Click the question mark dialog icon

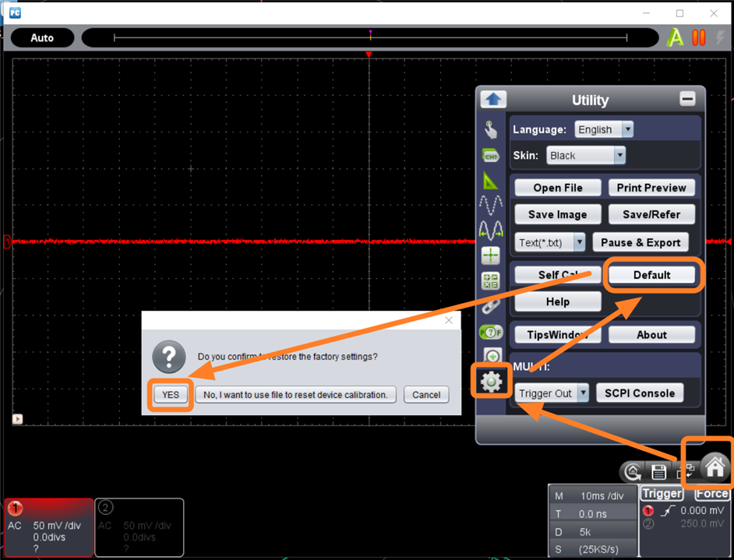[169, 357]
